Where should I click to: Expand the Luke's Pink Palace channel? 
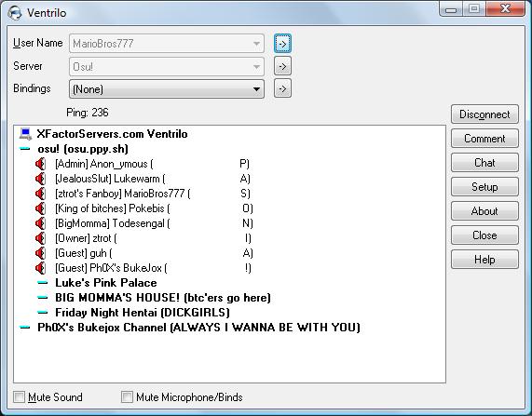[43, 283]
